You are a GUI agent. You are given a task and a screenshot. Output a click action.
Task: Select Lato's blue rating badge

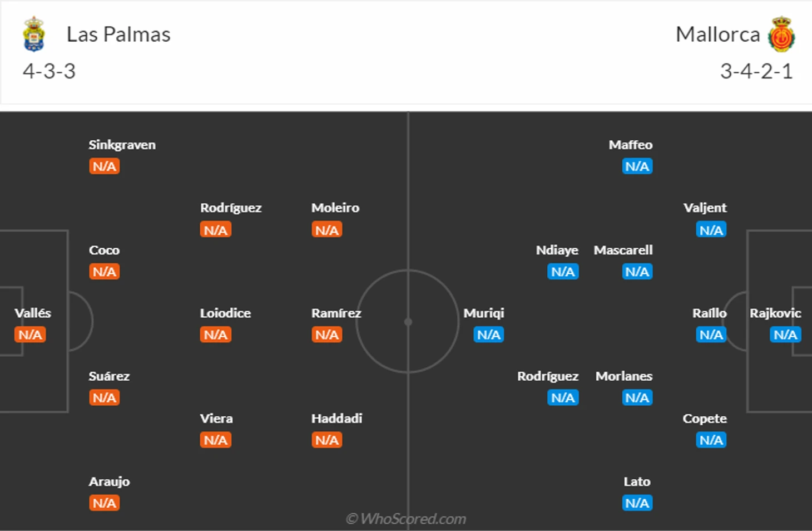point(637,503)
